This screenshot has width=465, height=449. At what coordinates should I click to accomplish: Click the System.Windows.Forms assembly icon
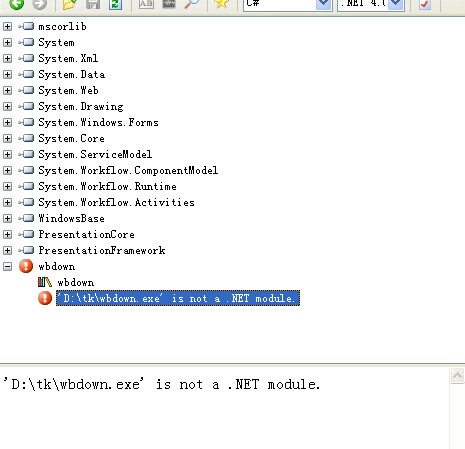[x=27, y=122]
